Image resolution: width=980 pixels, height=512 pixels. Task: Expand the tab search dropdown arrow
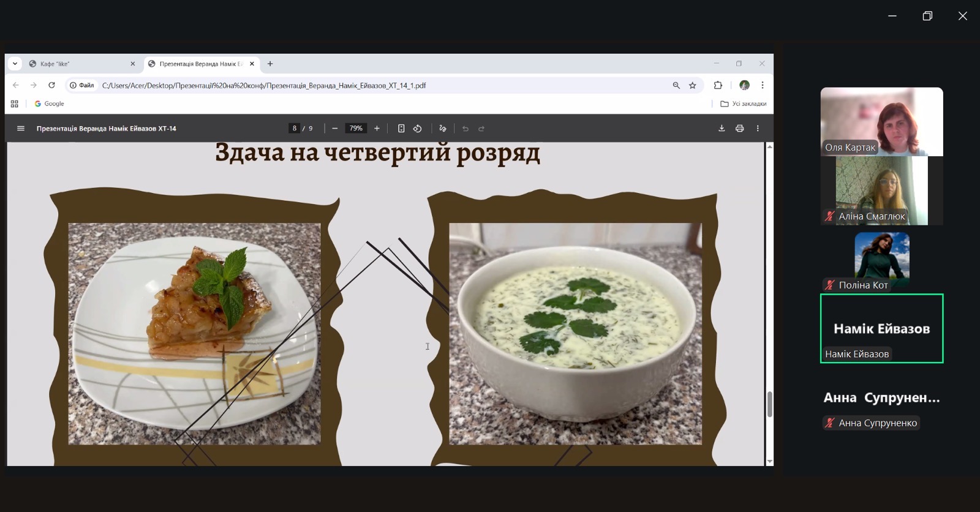(15, 64)
